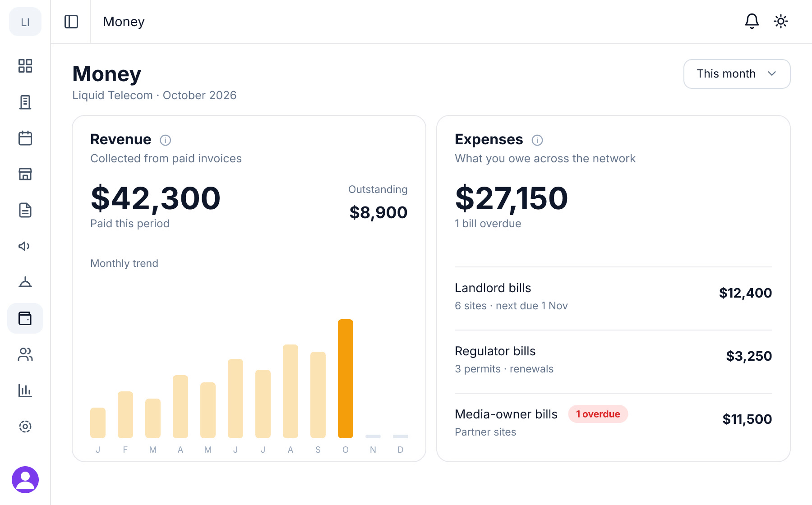Viewport: 812px width, 505px height.
Task: Click the LI workspace badge
Action: [x=25, y=22]
